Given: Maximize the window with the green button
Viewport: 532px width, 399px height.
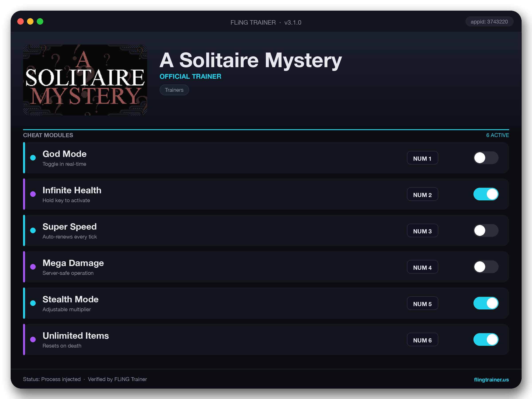Looking at the screenshot, I should coord(40,22).
